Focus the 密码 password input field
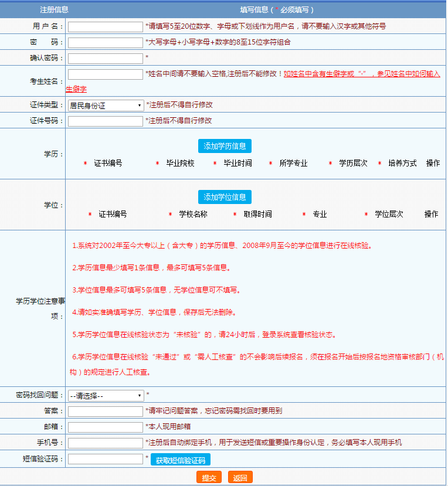448x486 pixels. 106,42
